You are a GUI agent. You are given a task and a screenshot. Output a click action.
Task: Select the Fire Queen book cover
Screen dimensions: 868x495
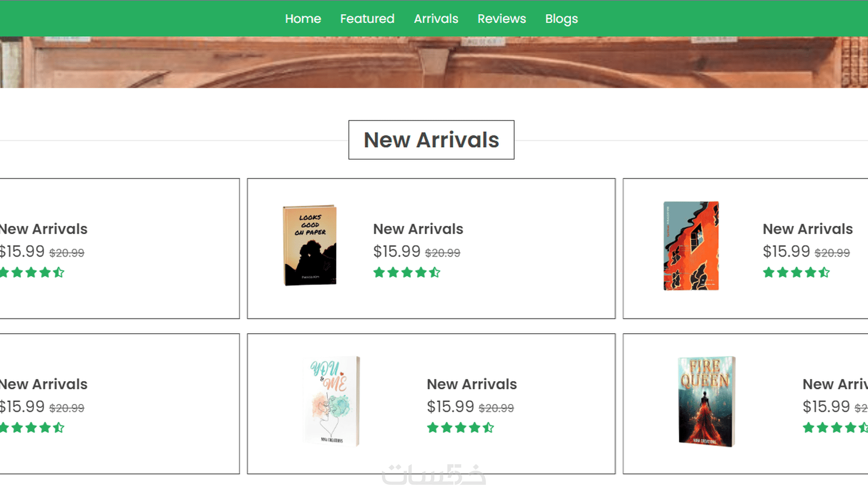(706, 401)
